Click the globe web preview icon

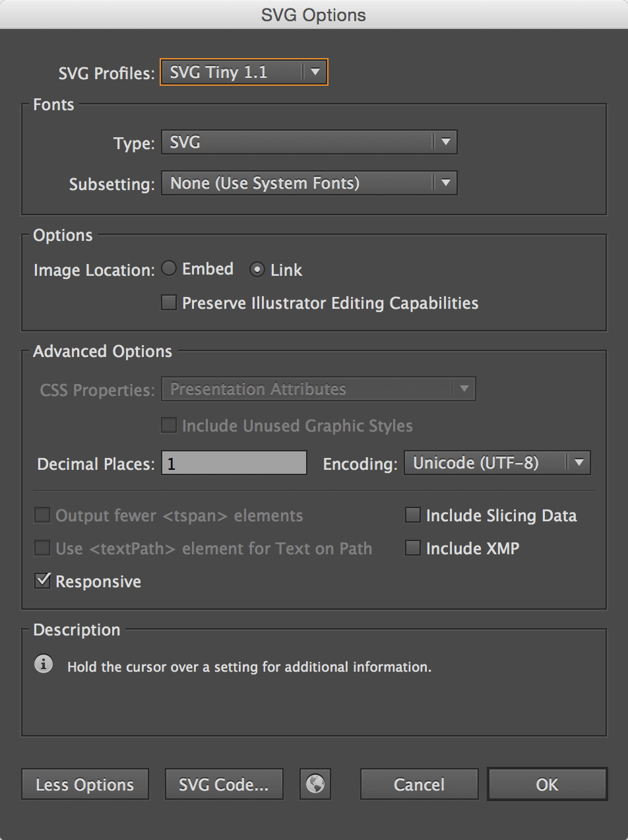click(x=315, y=784)
